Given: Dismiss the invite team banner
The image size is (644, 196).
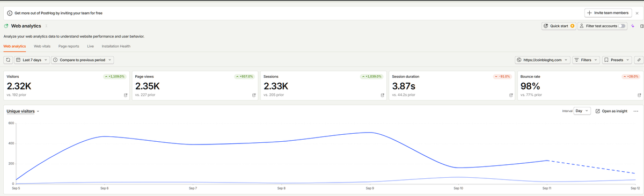Looking at the screenshot, I should 637,13.
